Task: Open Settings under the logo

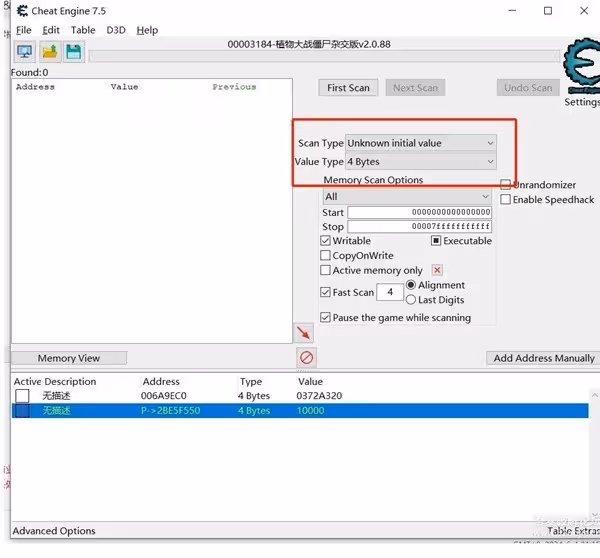Action: point(582,102)
